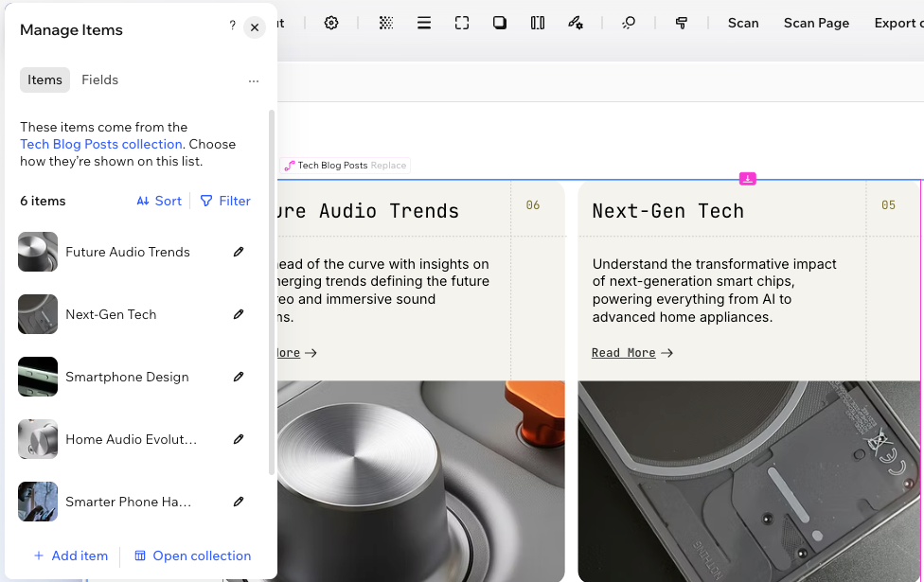
Task: Click Add item button
Action: coord(71,556)
